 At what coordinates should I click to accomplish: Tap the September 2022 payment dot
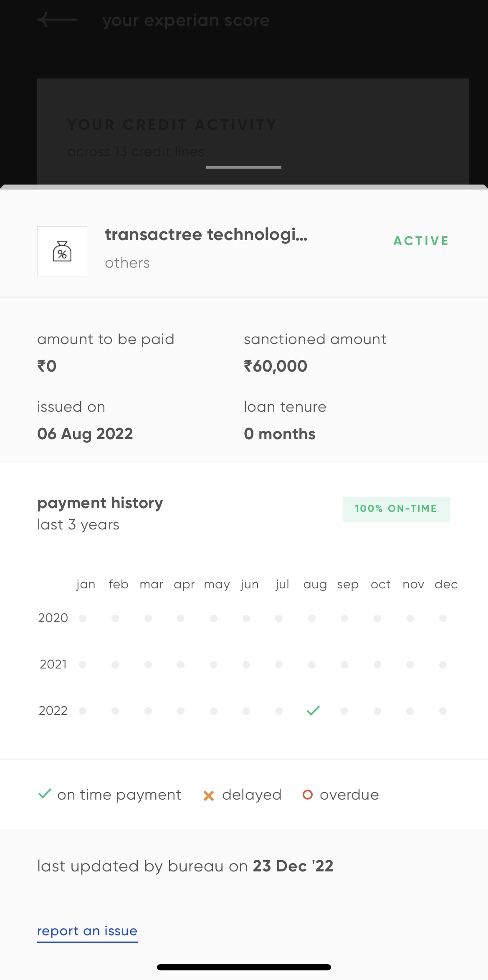[x=344, y=711]
